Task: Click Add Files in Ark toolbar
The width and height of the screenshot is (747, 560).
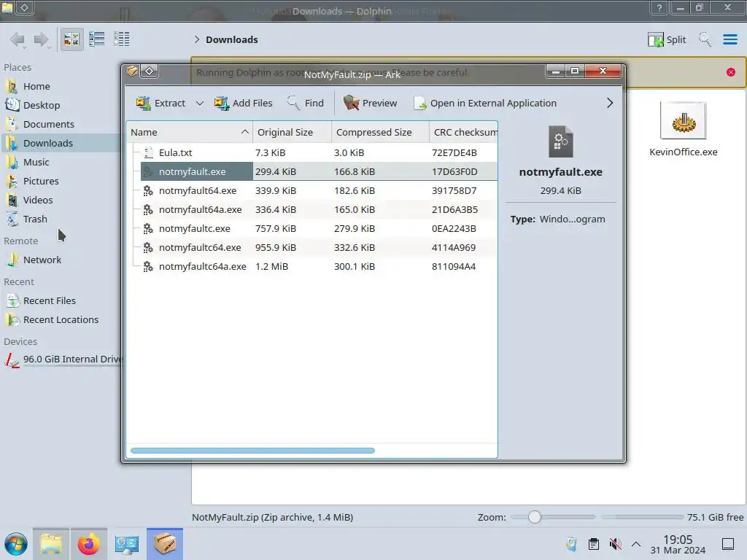Action: (x=243, y=103)
